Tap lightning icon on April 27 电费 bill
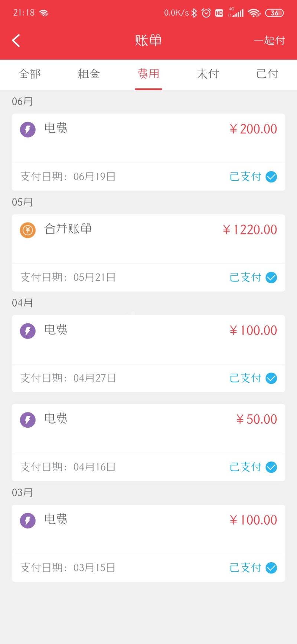 (28, 331)
